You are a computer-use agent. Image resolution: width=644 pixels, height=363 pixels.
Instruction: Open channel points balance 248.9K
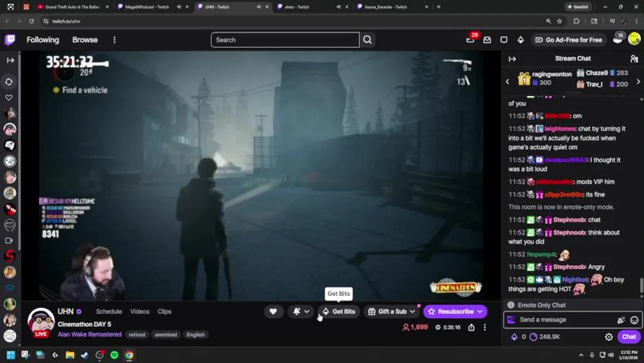coord(544,337)
